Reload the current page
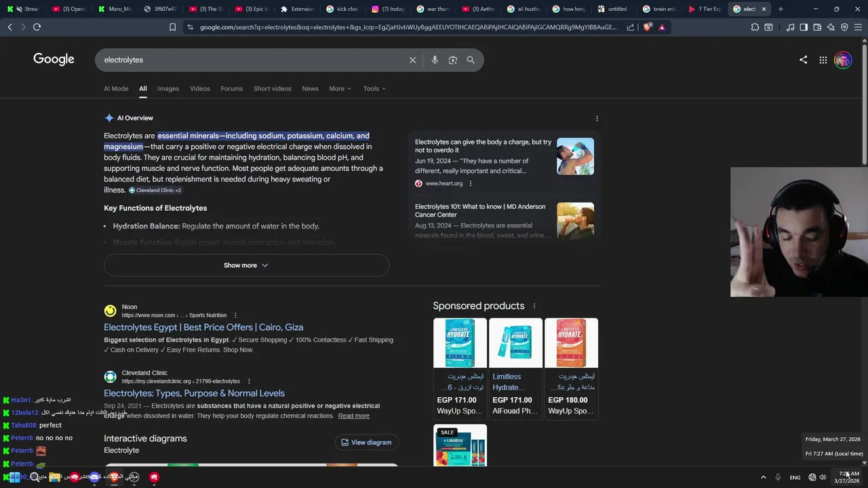Viewport: 868px width, 488px height. [37, 27]
